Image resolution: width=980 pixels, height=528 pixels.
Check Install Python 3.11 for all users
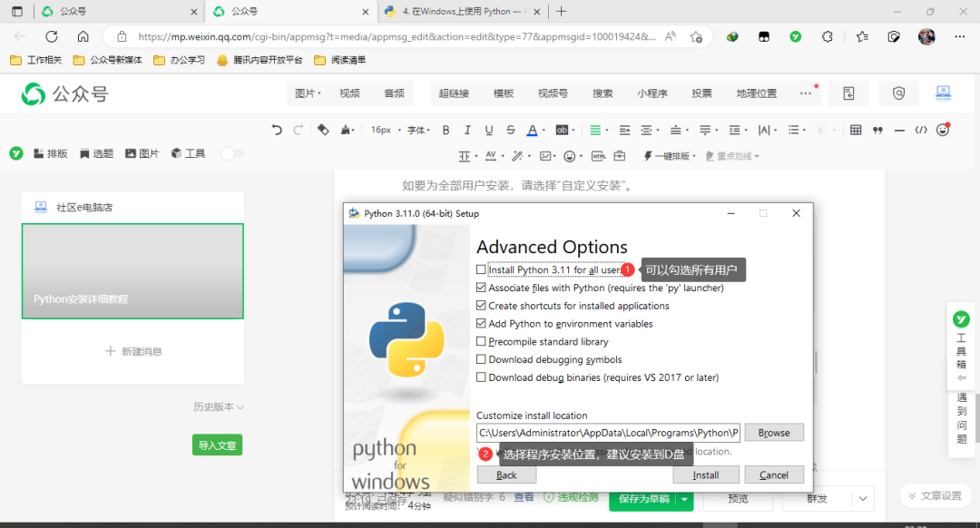tap(481, 269)
